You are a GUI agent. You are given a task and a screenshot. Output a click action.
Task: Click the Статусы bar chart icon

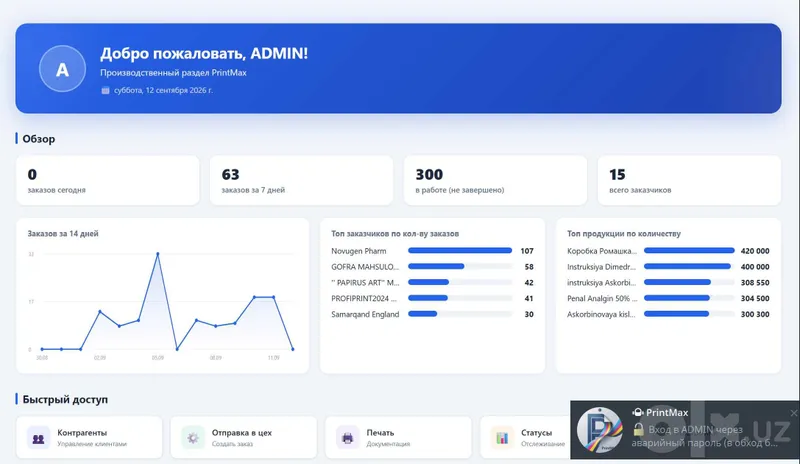[x=502, y=438]
